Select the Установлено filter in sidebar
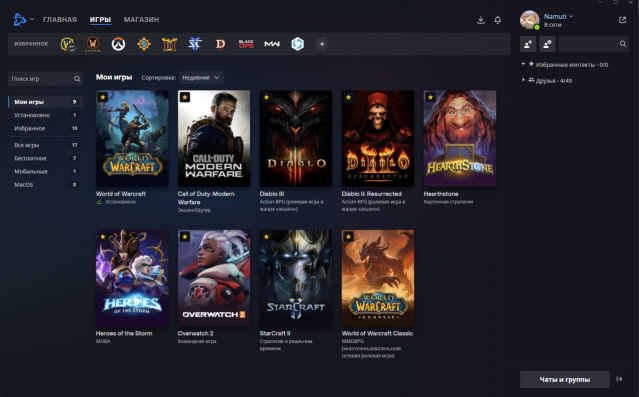Viewport: 639px width, 397px height. click(45, 115)
